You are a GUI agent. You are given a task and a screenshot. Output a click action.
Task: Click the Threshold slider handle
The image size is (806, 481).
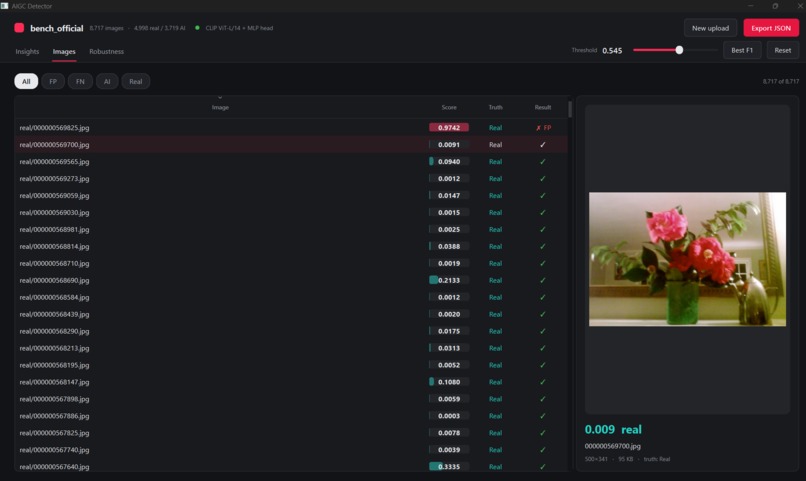click(679, 50)
